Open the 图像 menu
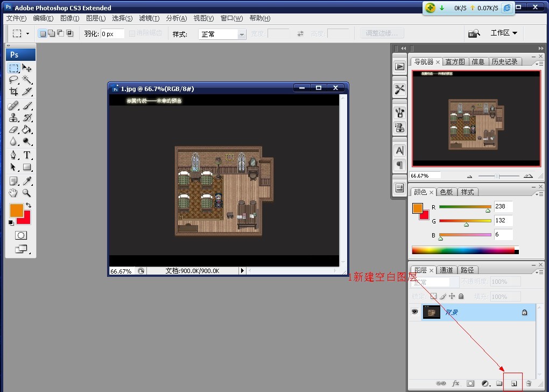The width and height of the screenshot is (549, 392). (69, 18)
